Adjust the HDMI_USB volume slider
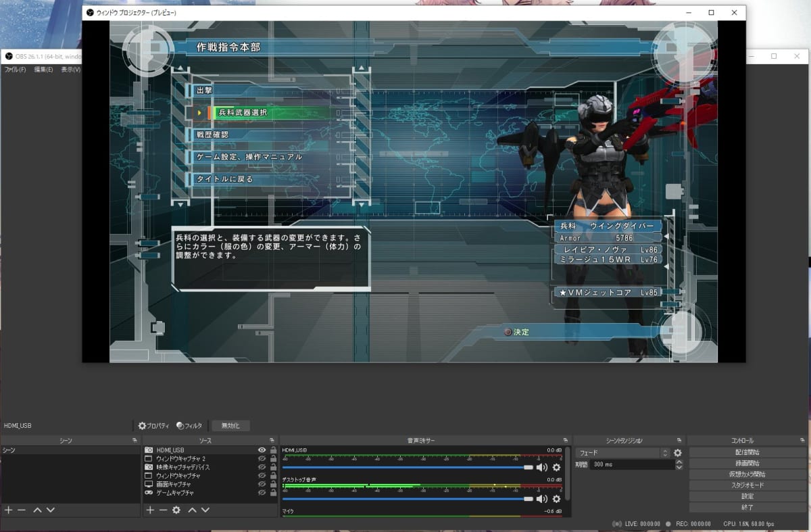Image resolution: width=811 pixels, height=532 pixels. tap(408, 467)
